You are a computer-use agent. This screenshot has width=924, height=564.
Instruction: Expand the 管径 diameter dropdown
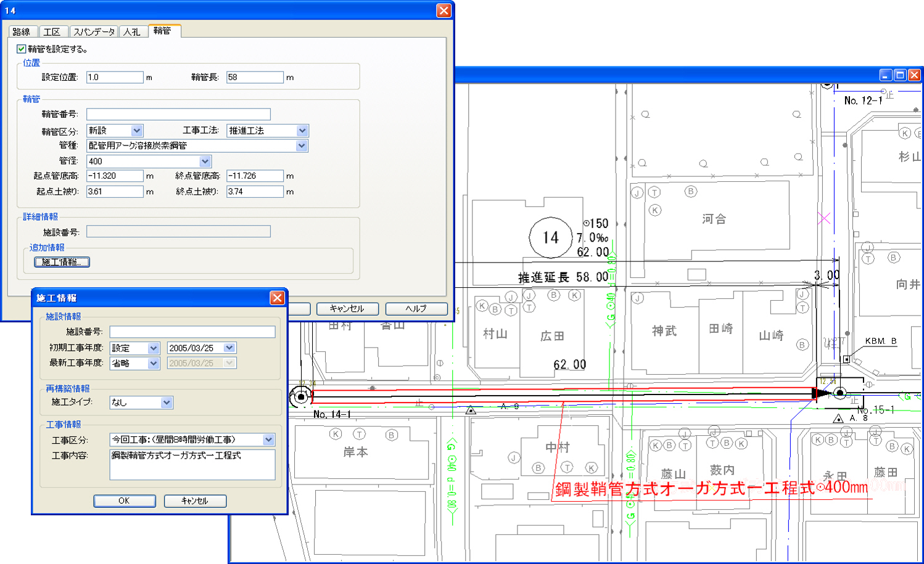[205, 161]
